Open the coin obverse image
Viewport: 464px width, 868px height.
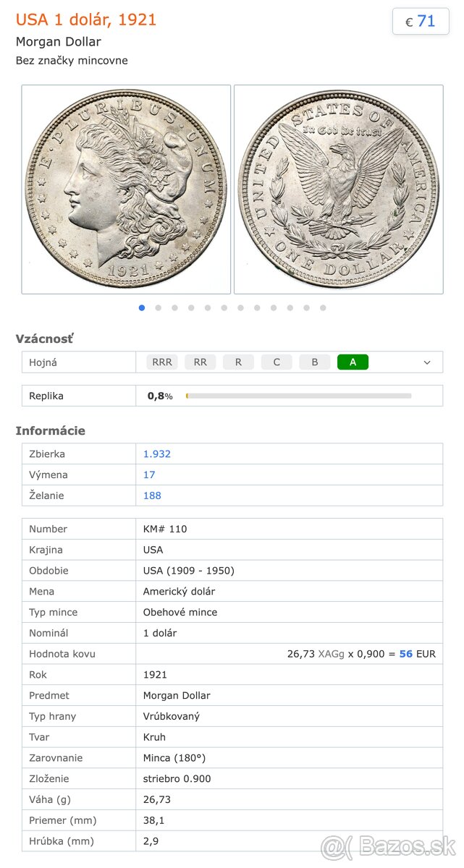(126, 190)
